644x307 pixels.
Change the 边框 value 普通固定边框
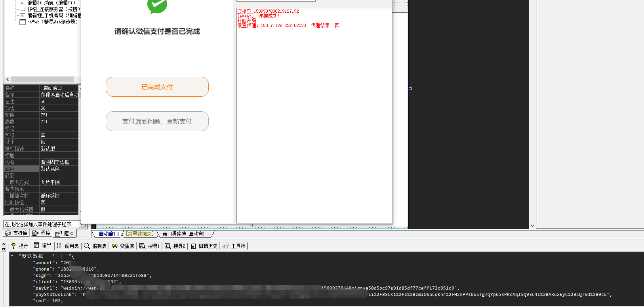point(59,162)
